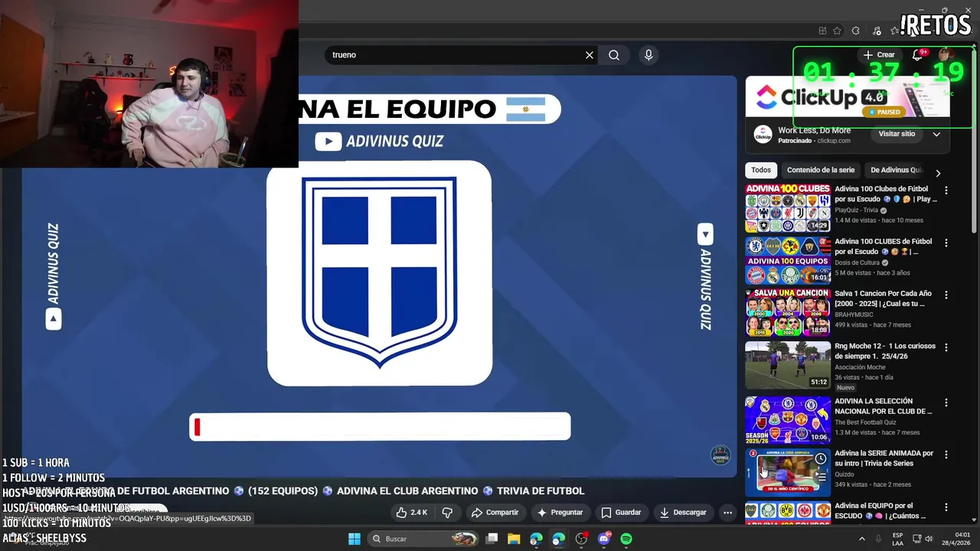Click the search magnifier button next to trueno
Screen dimensions: 980x551
[614, 55]
